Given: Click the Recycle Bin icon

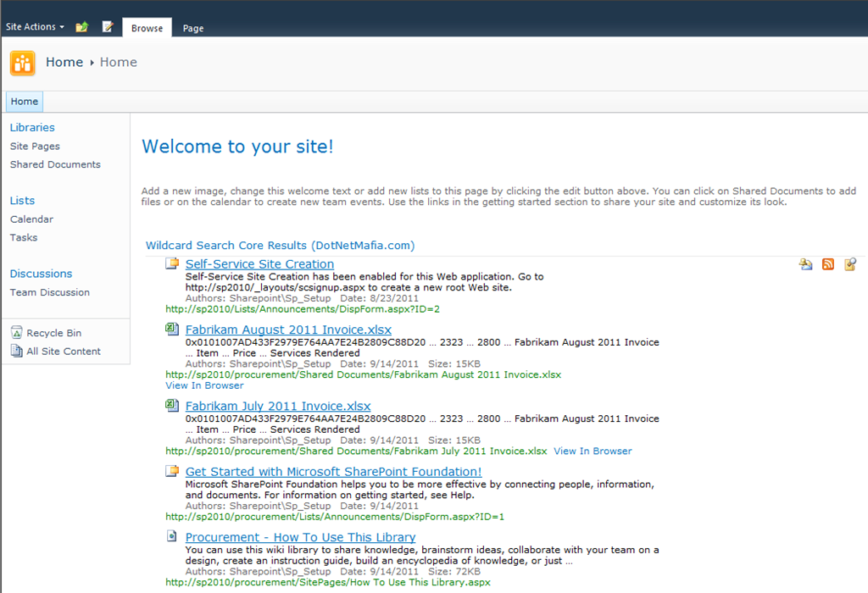Looking at the screenshot, I should tap(17, 332).
